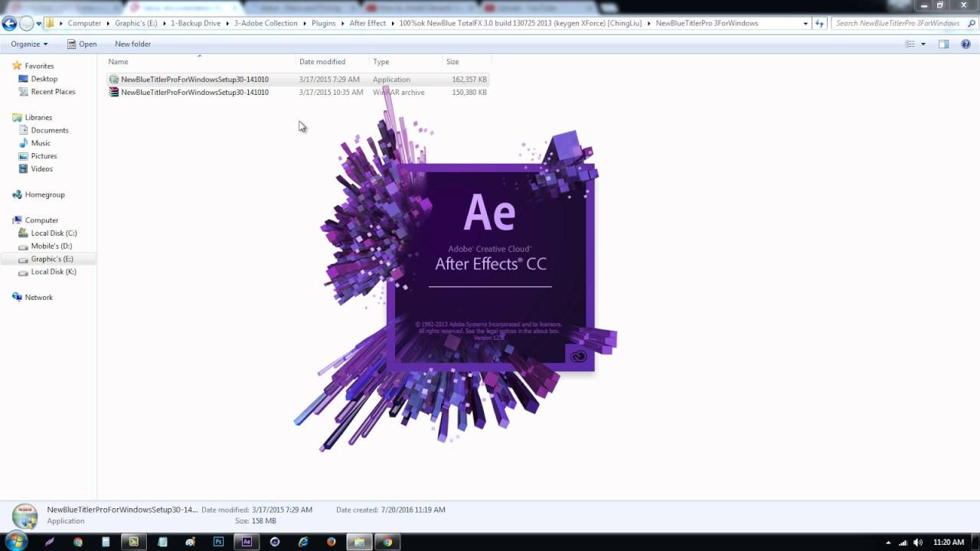Open the Paint taskbar icon
This screenshot has width=980, height=551.
point(190,542)
